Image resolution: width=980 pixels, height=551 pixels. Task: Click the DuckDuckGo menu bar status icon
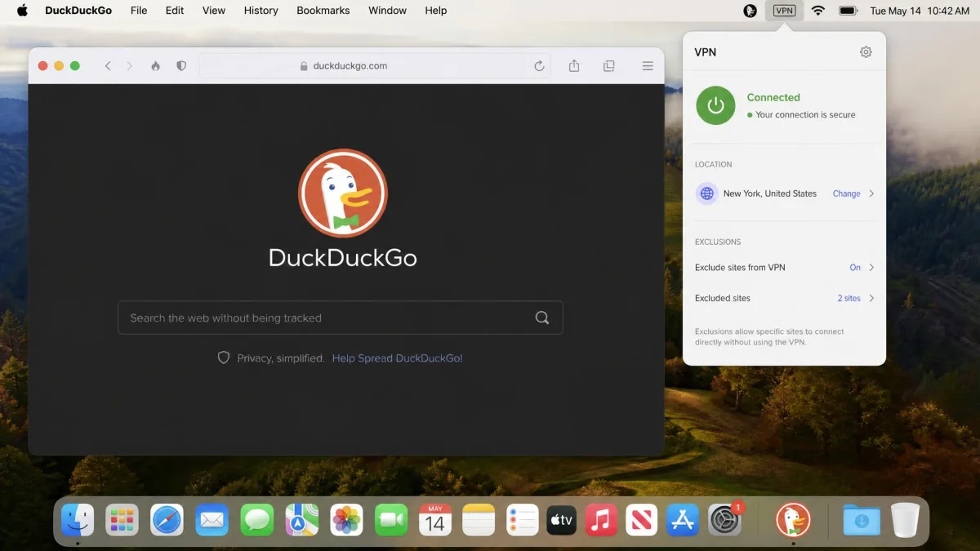[x=750, y=11]
